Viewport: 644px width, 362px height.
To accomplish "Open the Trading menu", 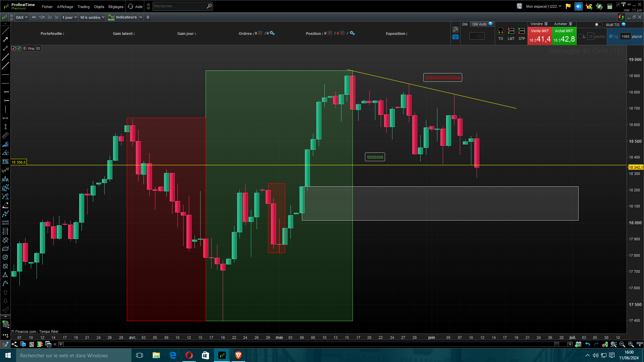I will click(x=83, y=7).
